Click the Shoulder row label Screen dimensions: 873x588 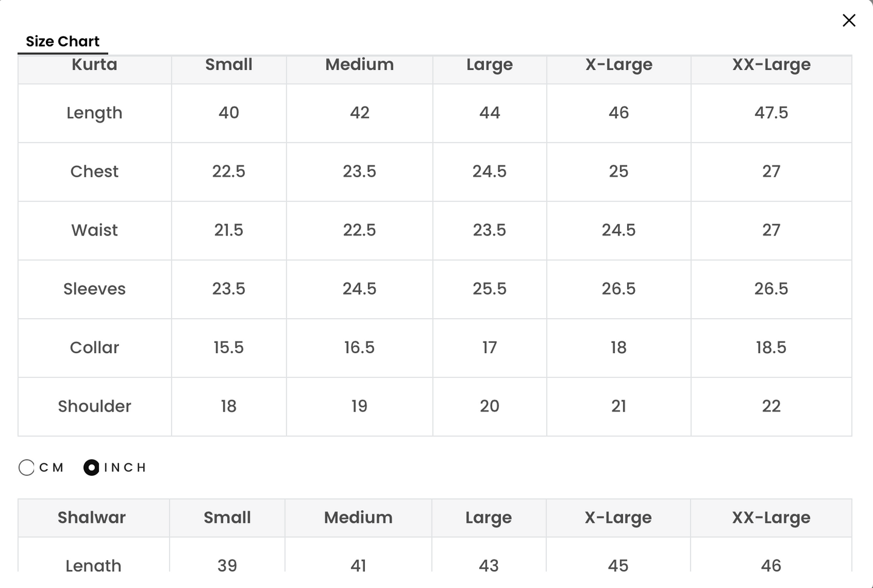(94, 406)
